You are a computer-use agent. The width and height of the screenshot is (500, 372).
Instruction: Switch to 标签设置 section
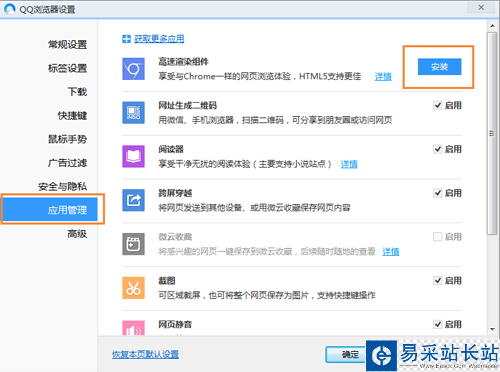pos(67,68)
